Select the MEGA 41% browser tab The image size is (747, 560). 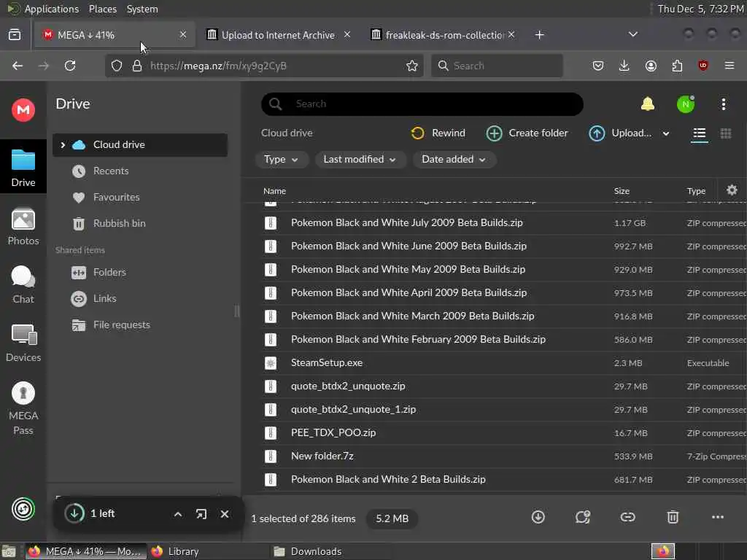click(x=115, y=35)
